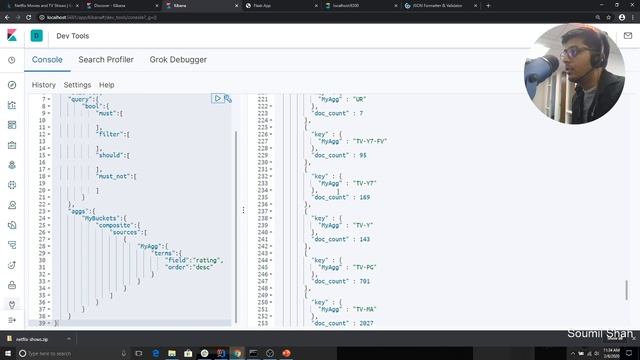Click the "order":"desc" line in editor

point(189,267)
